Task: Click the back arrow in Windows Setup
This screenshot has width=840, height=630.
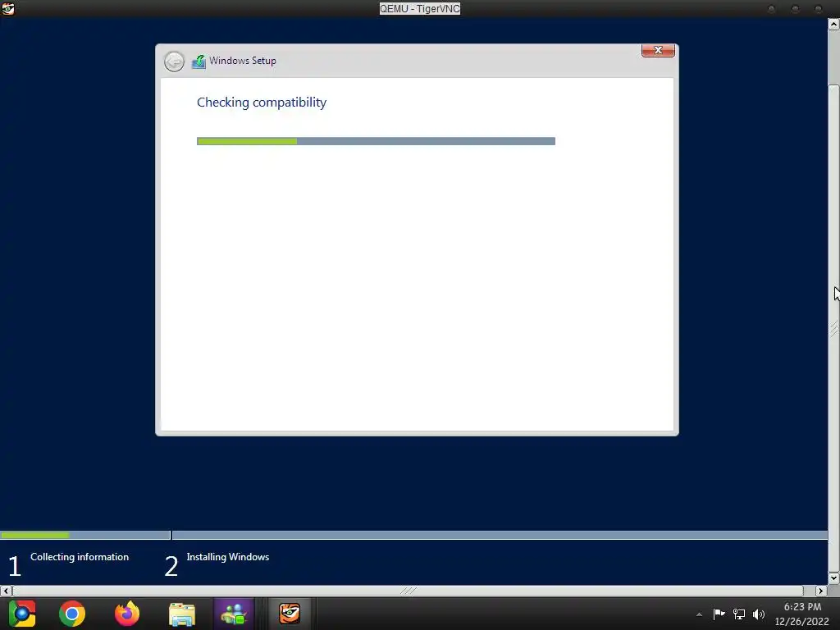Action: (x=174, y=62)
